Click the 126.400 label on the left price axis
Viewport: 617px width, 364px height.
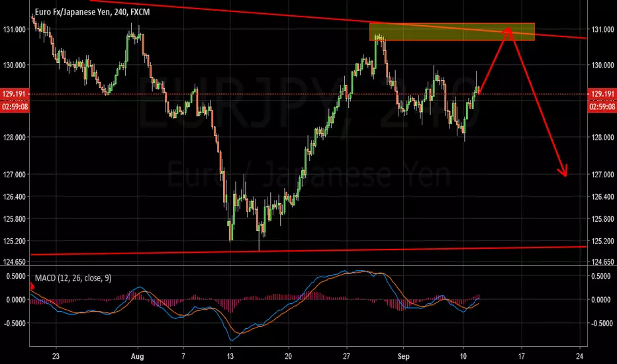click(x=14, y=197)
